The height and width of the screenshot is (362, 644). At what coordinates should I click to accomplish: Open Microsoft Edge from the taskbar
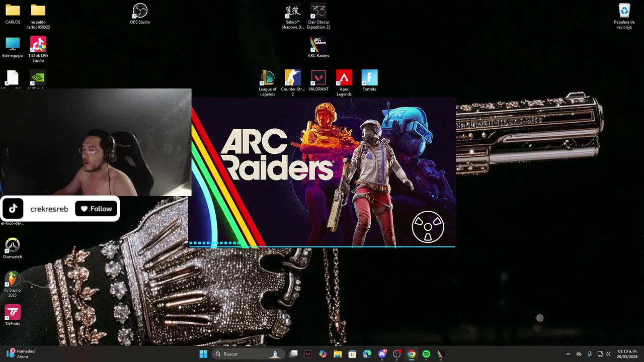click(x=367, y=354)
